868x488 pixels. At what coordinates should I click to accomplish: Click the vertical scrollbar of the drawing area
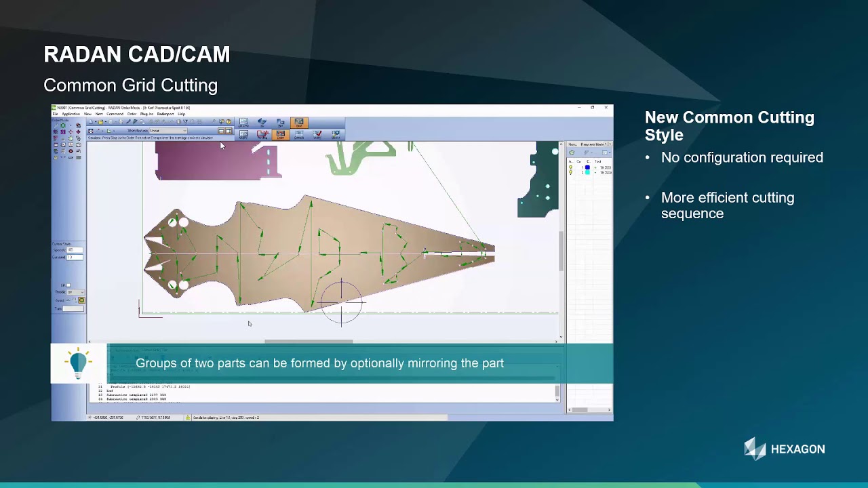click(x=561, y=251)
